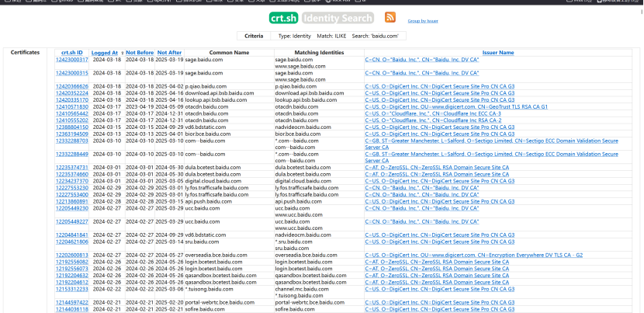Open certificate ID 12363194509
Viewport: 644px width, 313px height.
(72, 134)
